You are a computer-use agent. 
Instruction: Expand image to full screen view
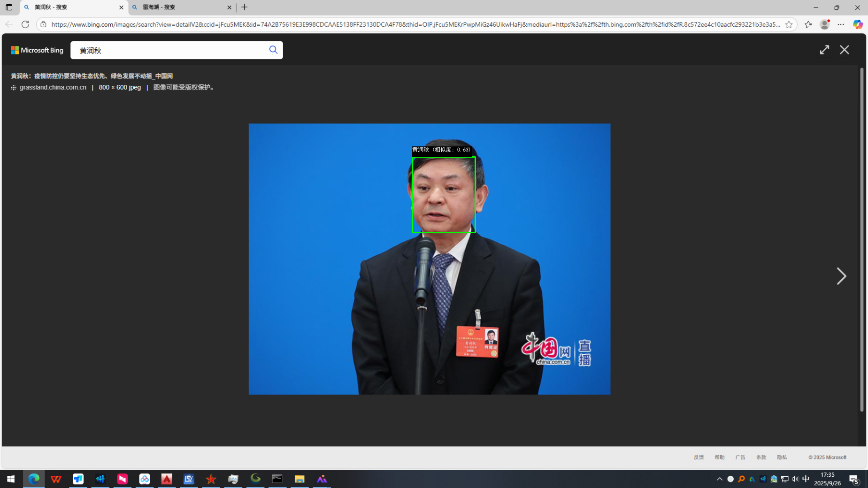coord(824,50)
